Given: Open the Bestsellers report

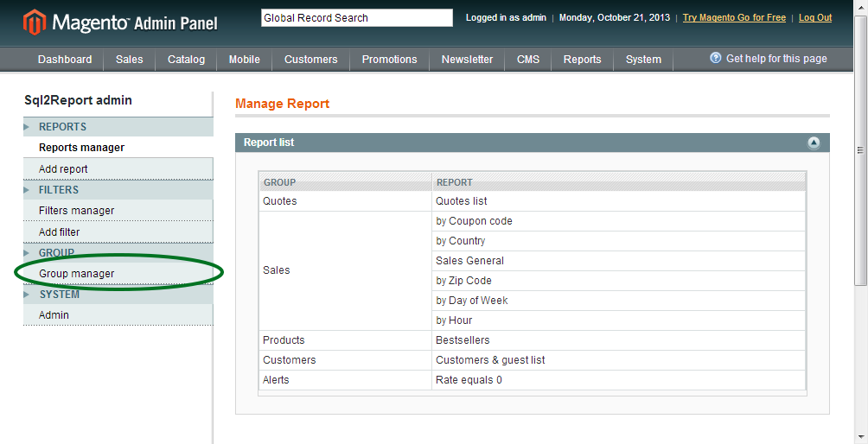Looking at the screenshot, I should tap(463, 340).
